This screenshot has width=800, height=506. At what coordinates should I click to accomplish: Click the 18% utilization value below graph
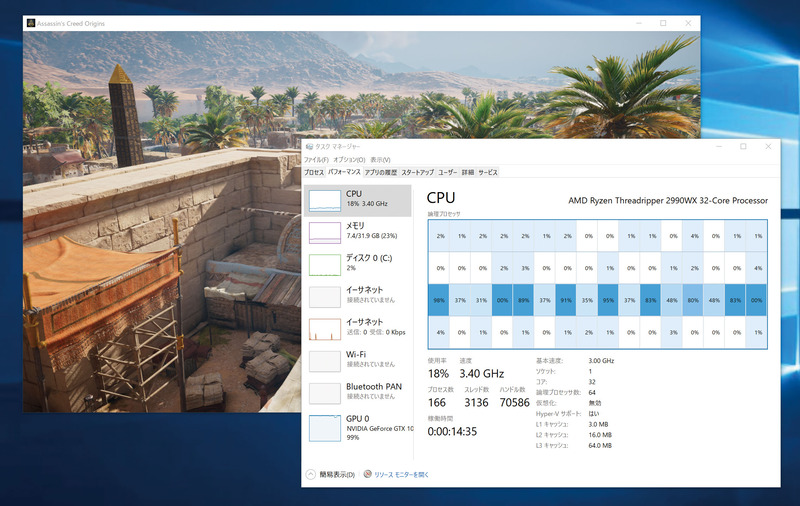(x=438, y=373)
